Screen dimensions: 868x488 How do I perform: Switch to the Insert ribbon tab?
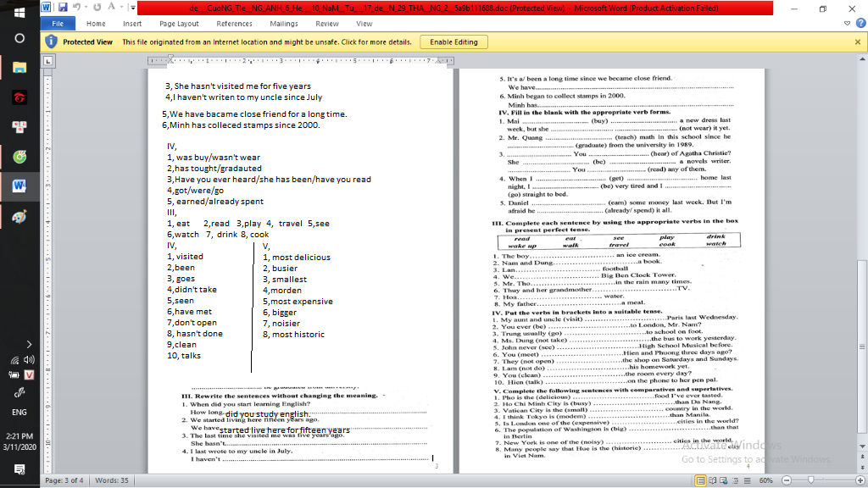click(x=132, y=24)
